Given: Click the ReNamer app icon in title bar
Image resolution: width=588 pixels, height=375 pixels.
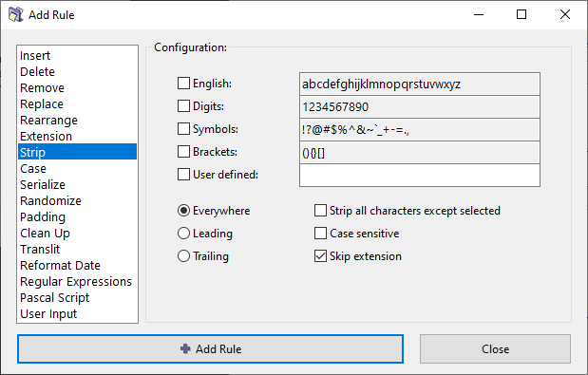Looking at the screenshot, I should 16,14.
